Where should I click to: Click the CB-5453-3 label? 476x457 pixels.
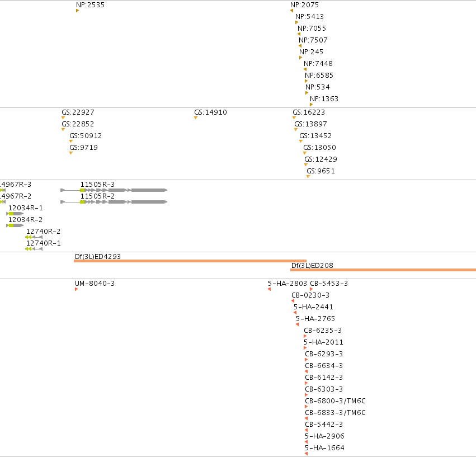pyautogui.click(x=329, y=284)
